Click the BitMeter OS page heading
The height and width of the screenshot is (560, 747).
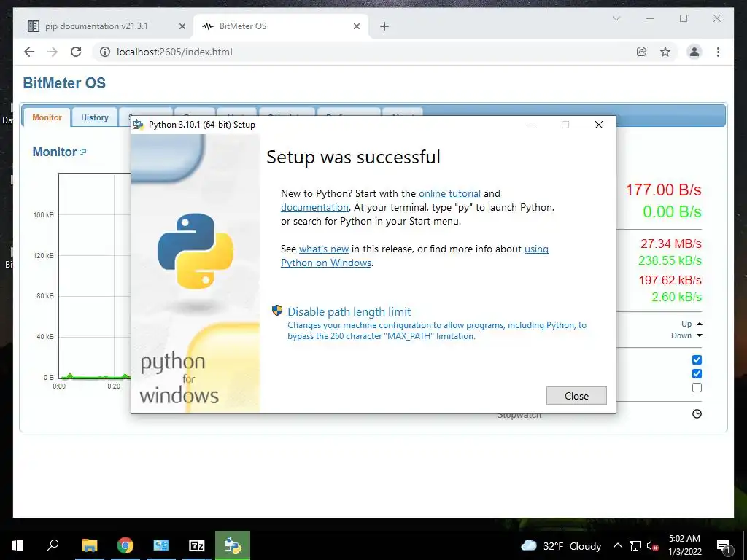[64, 83]
